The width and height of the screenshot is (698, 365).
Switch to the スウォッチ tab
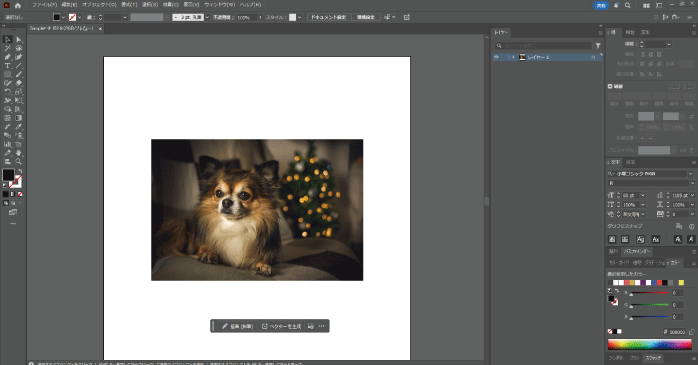coord(653,358)
